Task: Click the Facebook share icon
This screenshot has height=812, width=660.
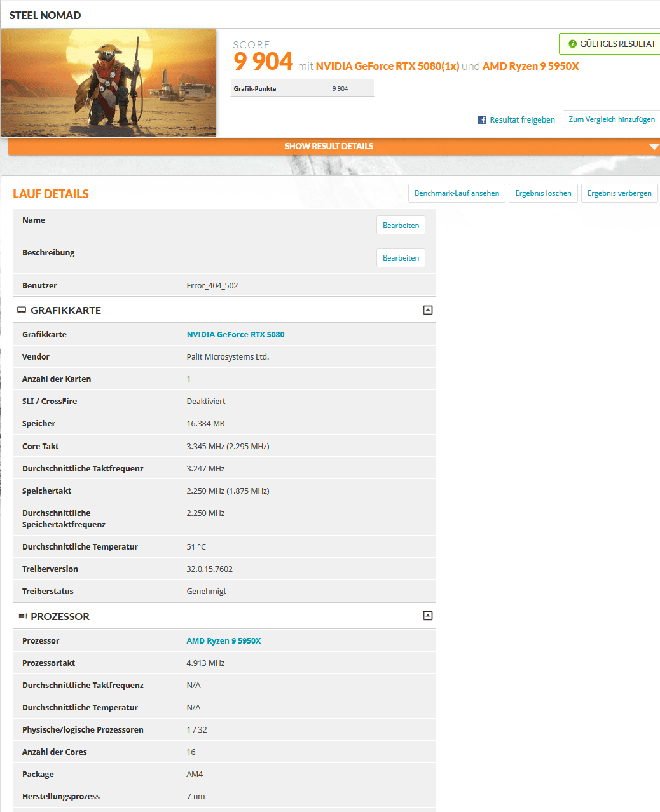Action: tap(482, 119)
